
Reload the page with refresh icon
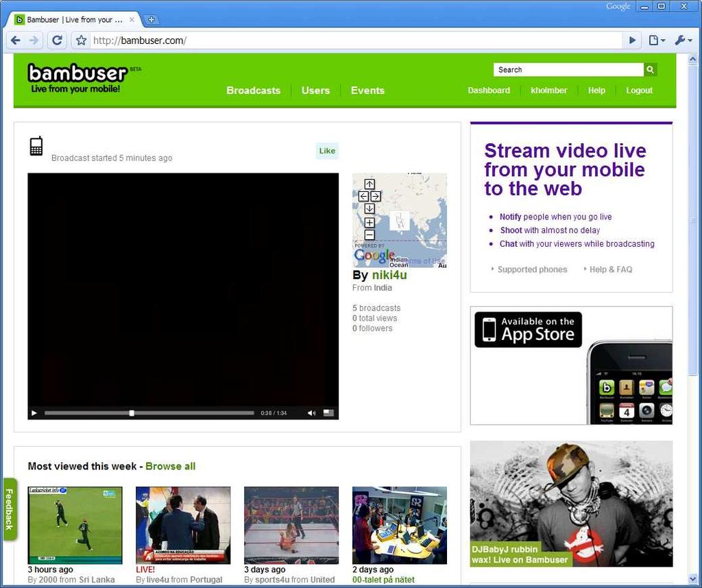click(58, 40)
